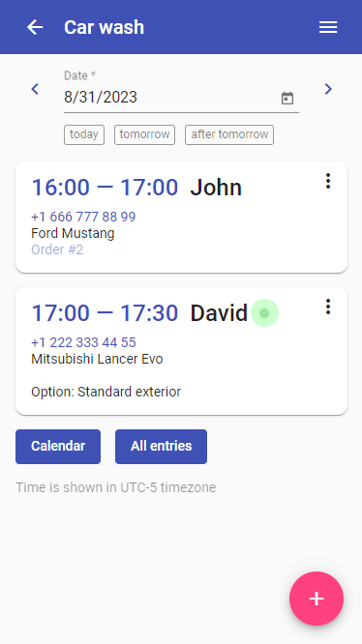Call David's number +1 222 333 44 55
Screen dimensions: 362x644
click(x=83, y=342)
